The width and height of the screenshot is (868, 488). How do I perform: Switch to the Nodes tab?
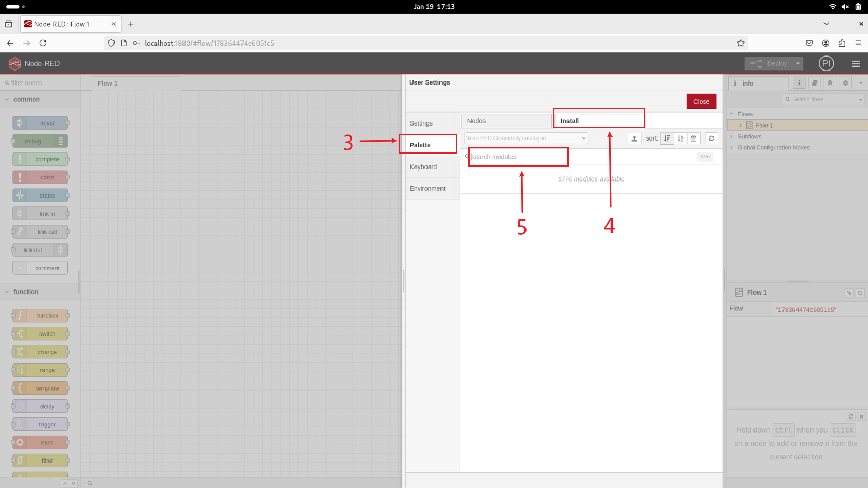tap(506, 121)
